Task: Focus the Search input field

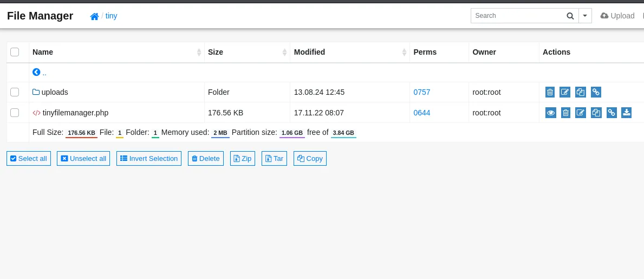Action: coord(518,16)
